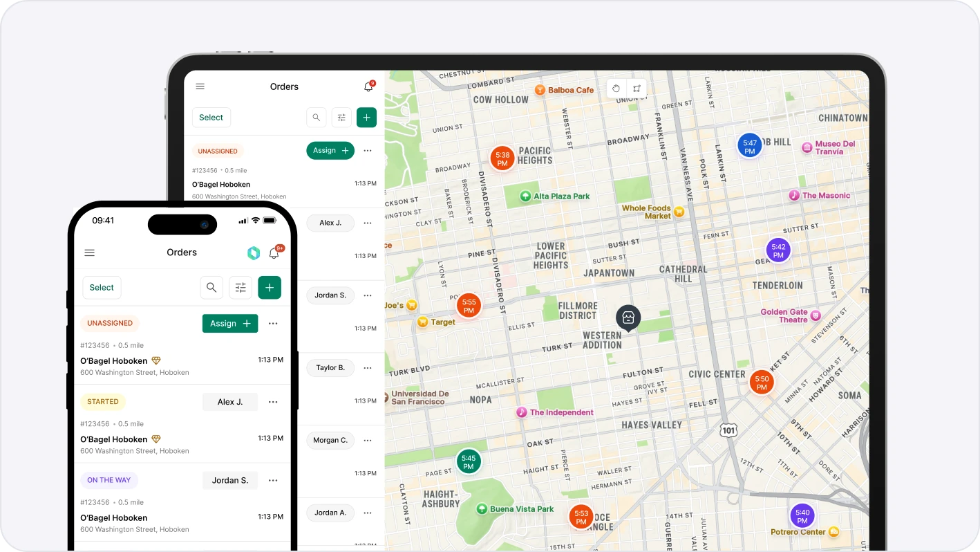This screenshot has width=980, height=552.
Task: Click the Morgan C. driver chip
Action: tap(330, 441)
